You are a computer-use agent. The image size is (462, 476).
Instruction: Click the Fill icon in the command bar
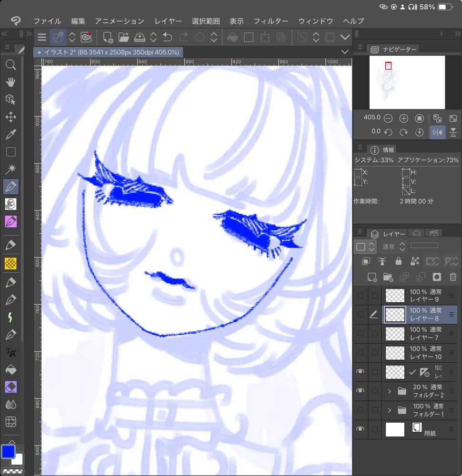click(x=233, y=37)
